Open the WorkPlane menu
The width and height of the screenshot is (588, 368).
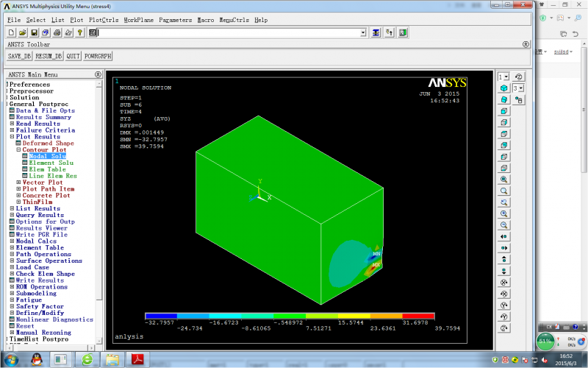pyautogui.click(x=138, y=20)
